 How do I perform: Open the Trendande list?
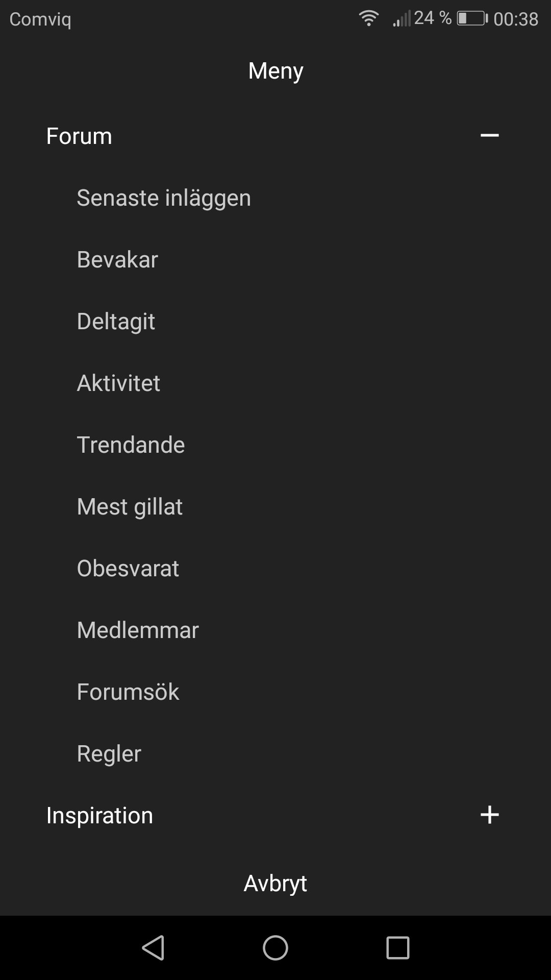click(131, 445)
